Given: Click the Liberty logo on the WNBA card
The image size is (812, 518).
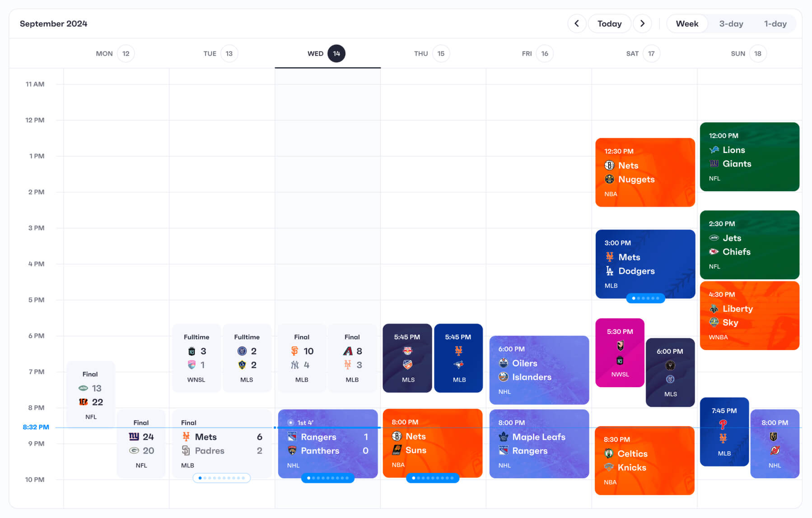Looking at the screenshot, I should coord(715,309).
